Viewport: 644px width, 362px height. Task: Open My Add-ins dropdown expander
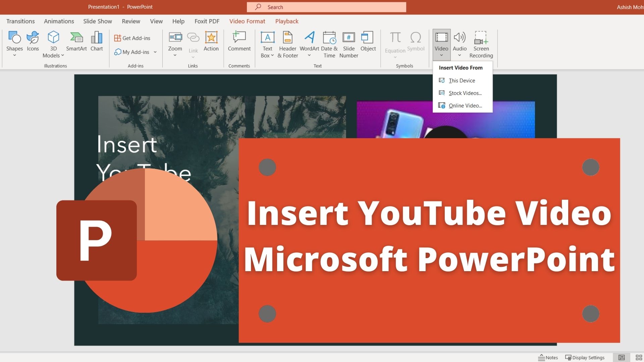(156, 52)
